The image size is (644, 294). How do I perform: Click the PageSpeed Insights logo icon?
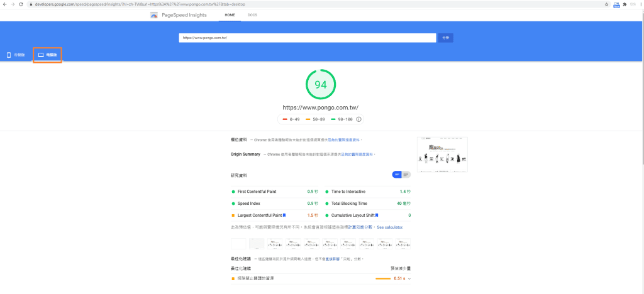tap(154, 15)
